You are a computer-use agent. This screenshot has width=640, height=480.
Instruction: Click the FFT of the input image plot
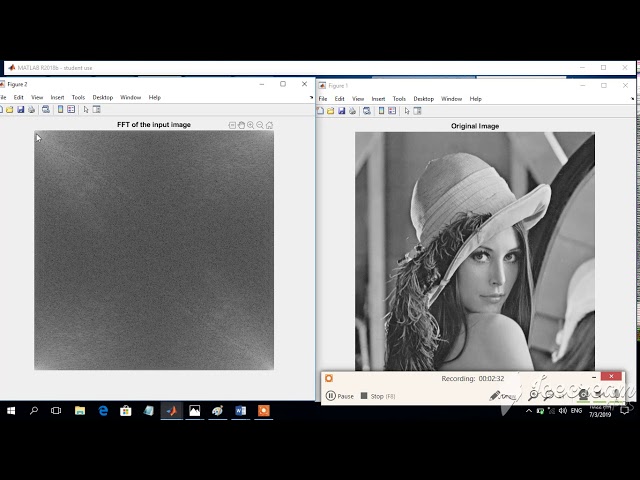pyautogui.click(x=154, y=250)
